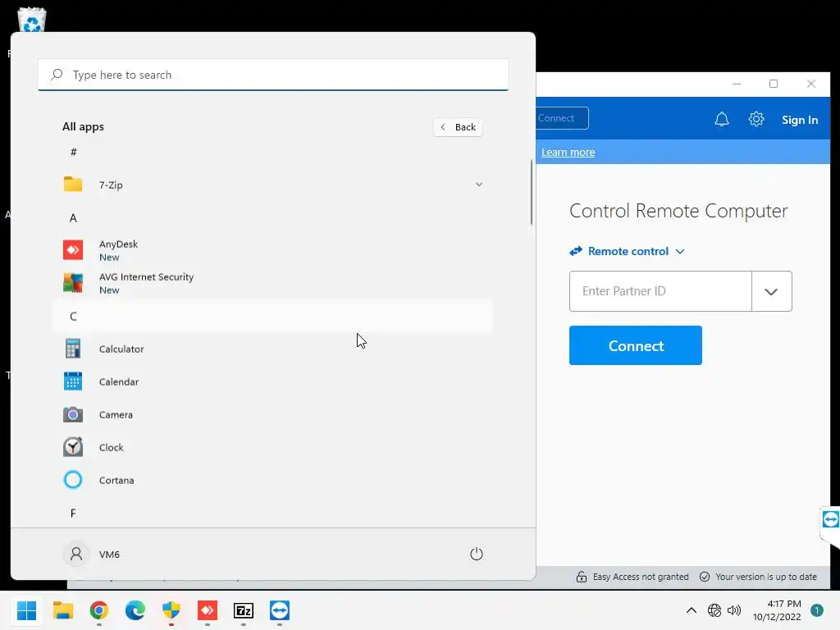
Task: Jump to letter A section header
Action: click(73, 217)
